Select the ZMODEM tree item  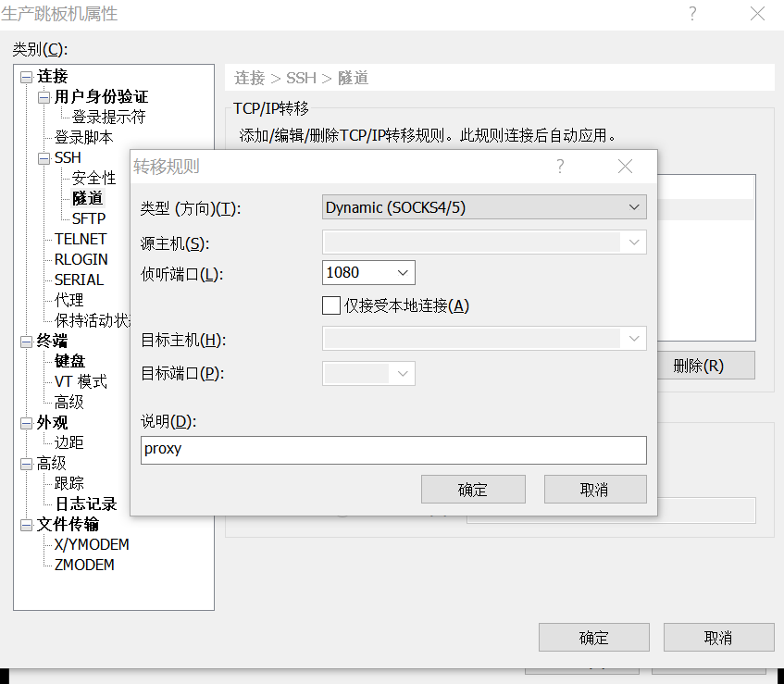(84, 565)
